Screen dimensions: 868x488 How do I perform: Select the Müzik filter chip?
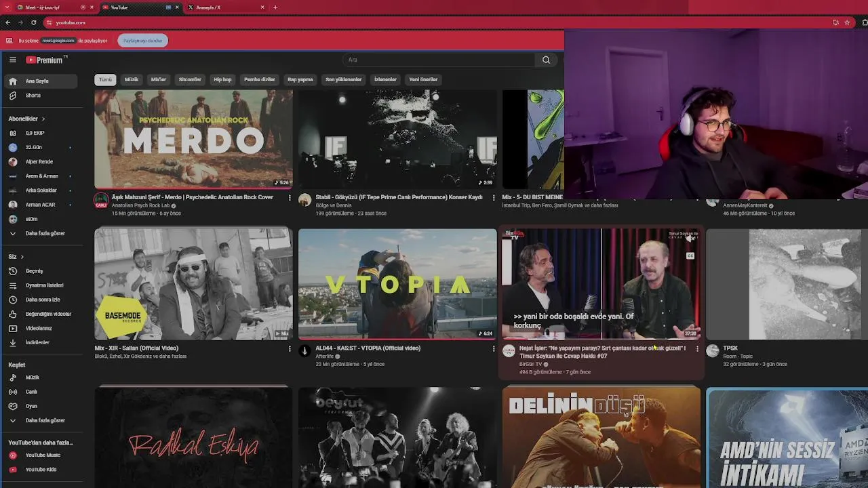coord(132,79)
